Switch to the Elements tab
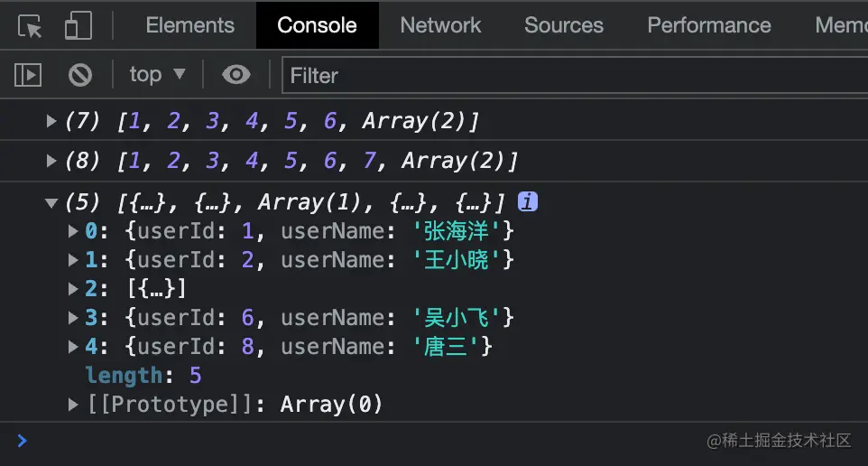868x466 pixels. [189, 26]
